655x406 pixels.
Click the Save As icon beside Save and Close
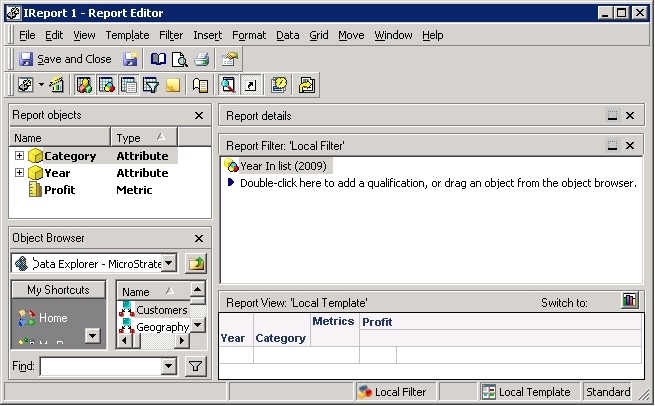130,59
